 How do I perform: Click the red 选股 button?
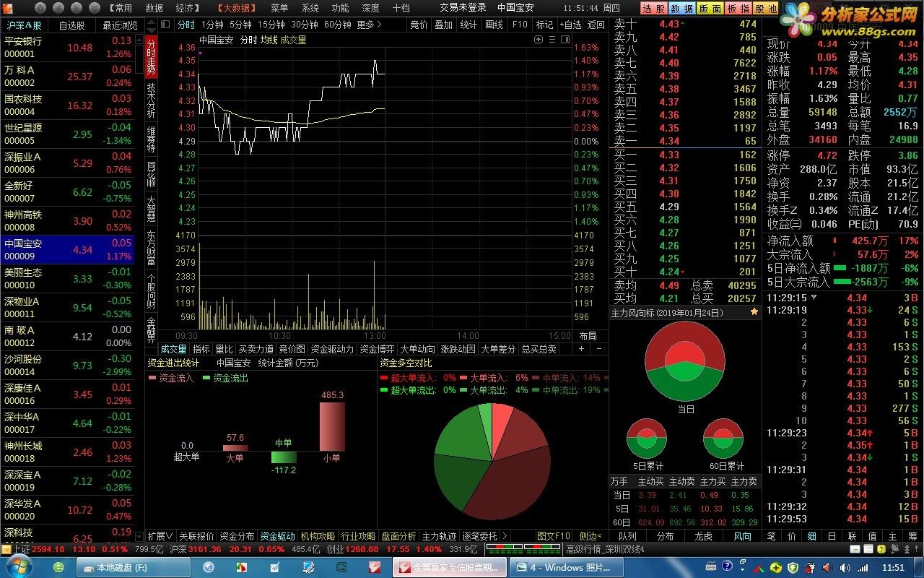(x=653, y=9)
